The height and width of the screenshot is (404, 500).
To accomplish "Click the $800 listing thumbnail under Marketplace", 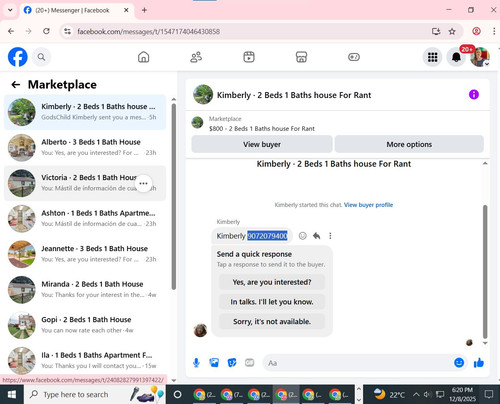I will click(197, 122).
